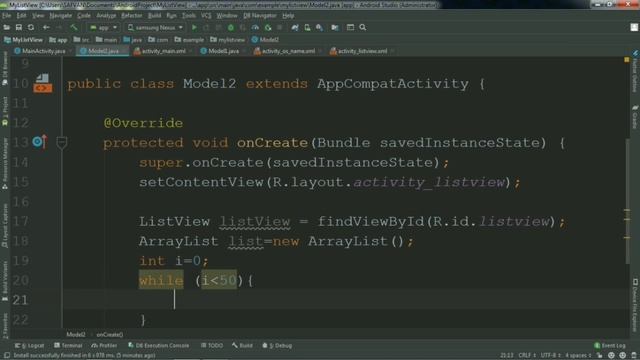Open the bottom Build tool window button
The image size is (640, 360).
tap(242, 345)
